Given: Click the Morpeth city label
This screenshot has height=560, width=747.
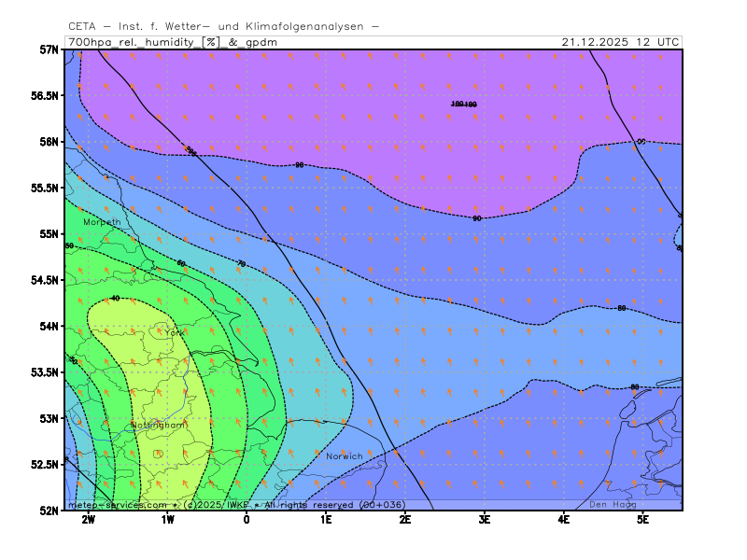Looking at the screenshot, I should pos(102,222).
